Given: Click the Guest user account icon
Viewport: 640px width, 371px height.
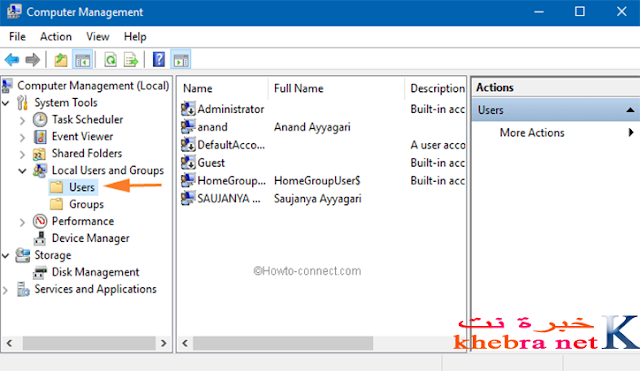Looking at the screenshot, I should [188, 163].
